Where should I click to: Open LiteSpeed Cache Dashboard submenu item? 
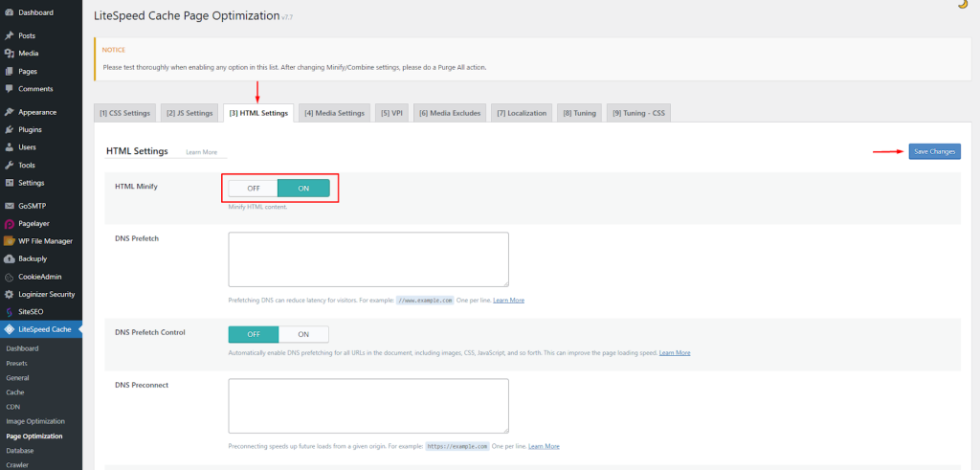(23, 348)
